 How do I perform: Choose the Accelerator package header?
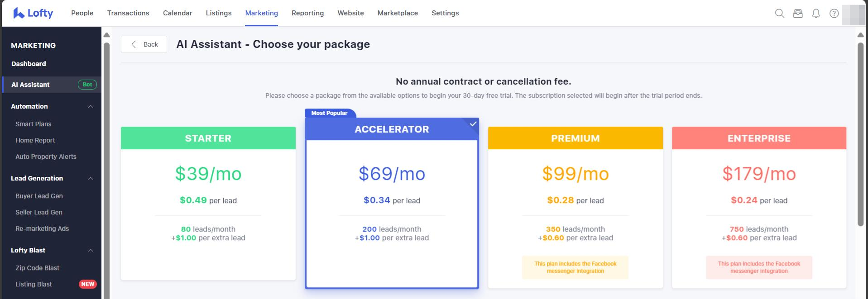pos(392,129)
